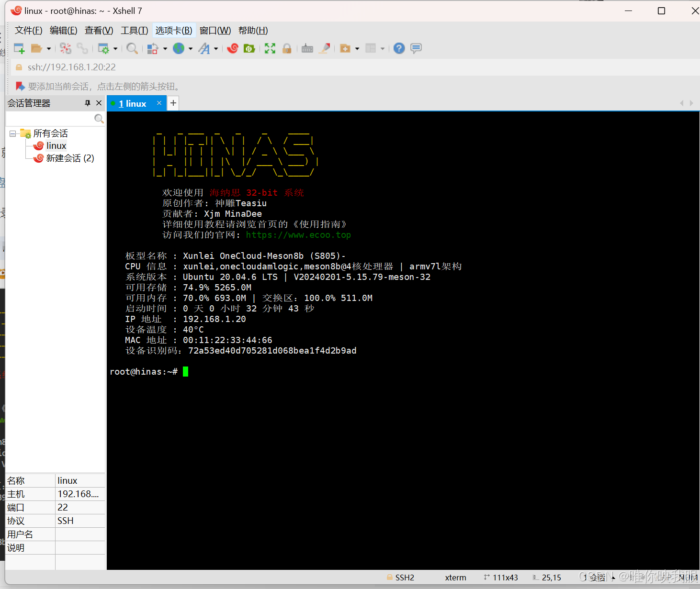Click the Highlight marker icon
700x589 pixels.
point(325,48)
